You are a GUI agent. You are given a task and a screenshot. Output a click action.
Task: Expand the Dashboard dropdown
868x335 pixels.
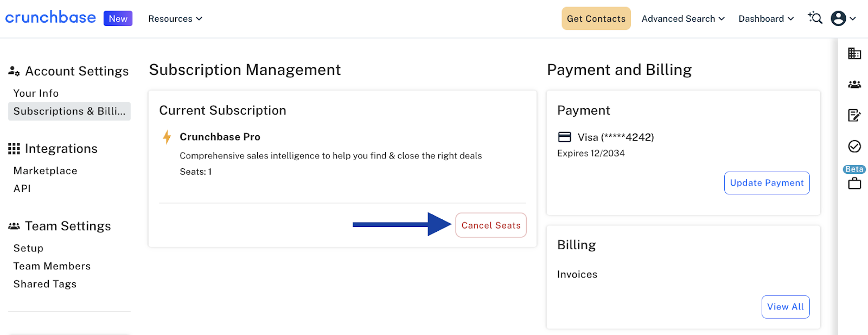766,18
